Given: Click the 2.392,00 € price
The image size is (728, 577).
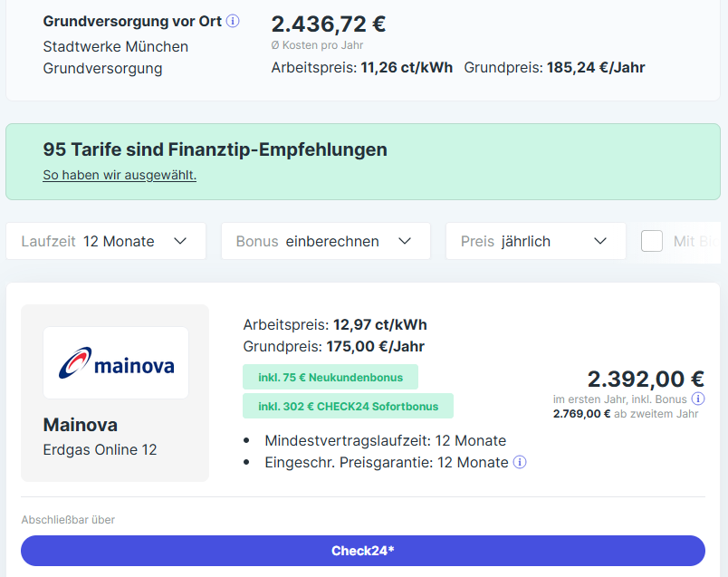Looking at the screenshot, I should [x=646, y=379].
